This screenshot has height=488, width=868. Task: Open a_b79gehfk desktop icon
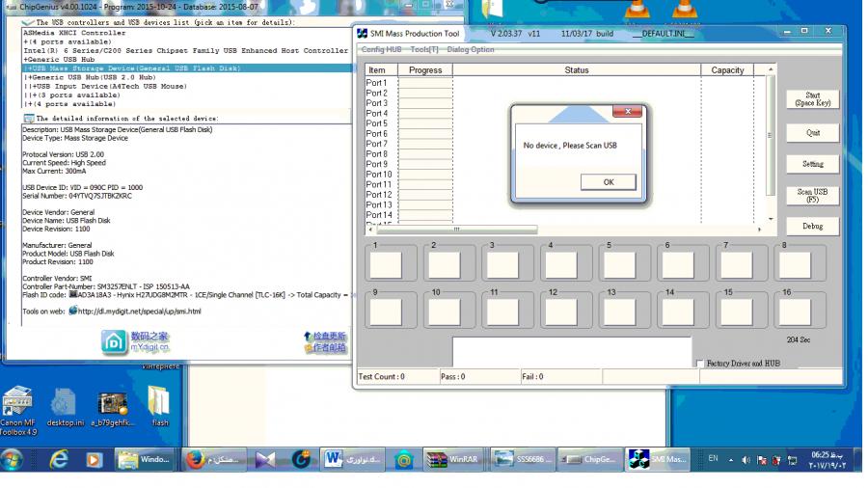[113, 409]
